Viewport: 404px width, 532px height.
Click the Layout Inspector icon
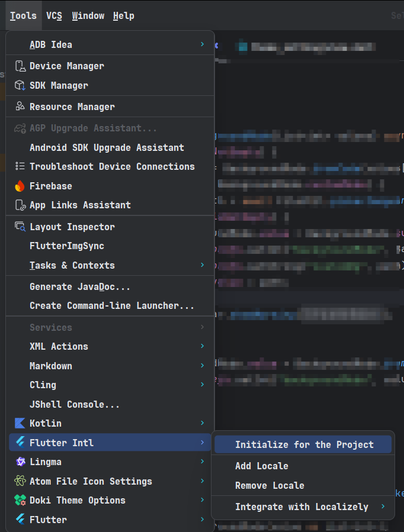(x=20, y=227)
